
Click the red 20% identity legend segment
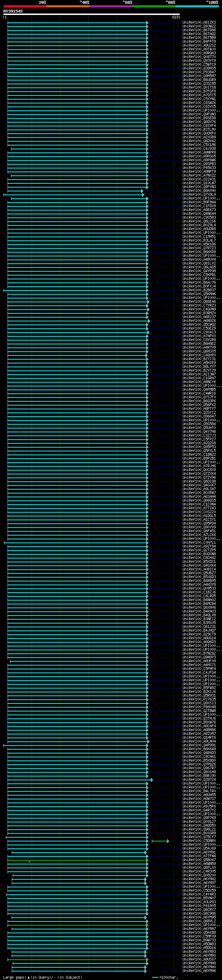point(25,6)
